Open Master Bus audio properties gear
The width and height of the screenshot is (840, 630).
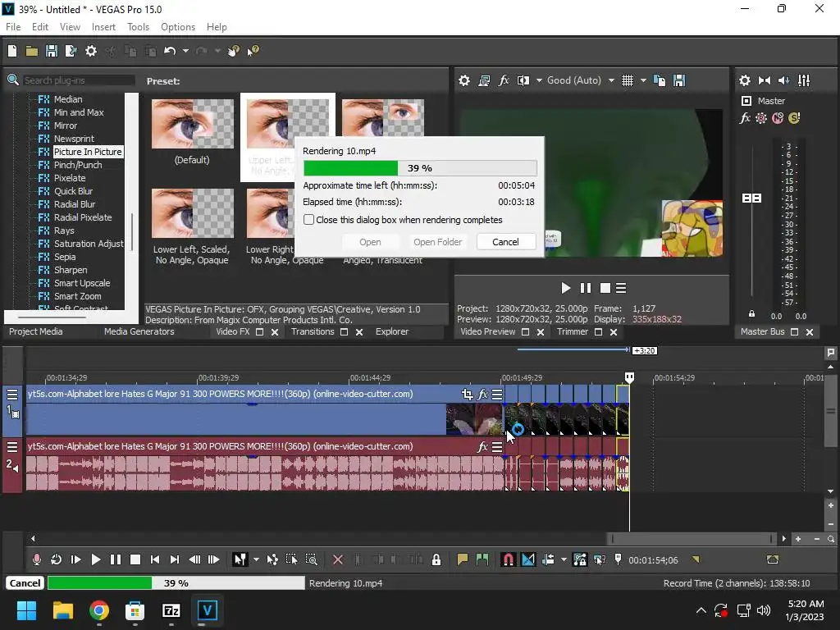pyautogui.click(x=745, y=80)
